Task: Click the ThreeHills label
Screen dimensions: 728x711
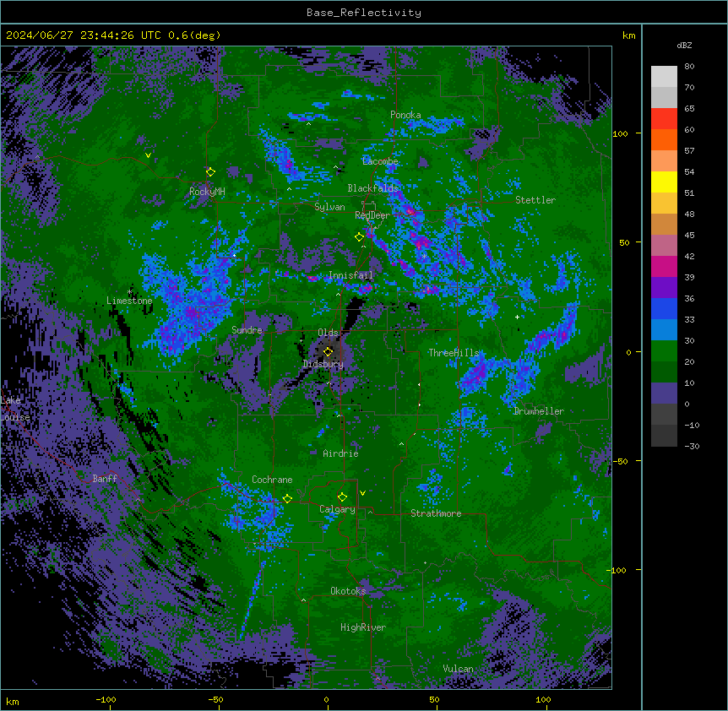Action: click(x=454, y=353)
